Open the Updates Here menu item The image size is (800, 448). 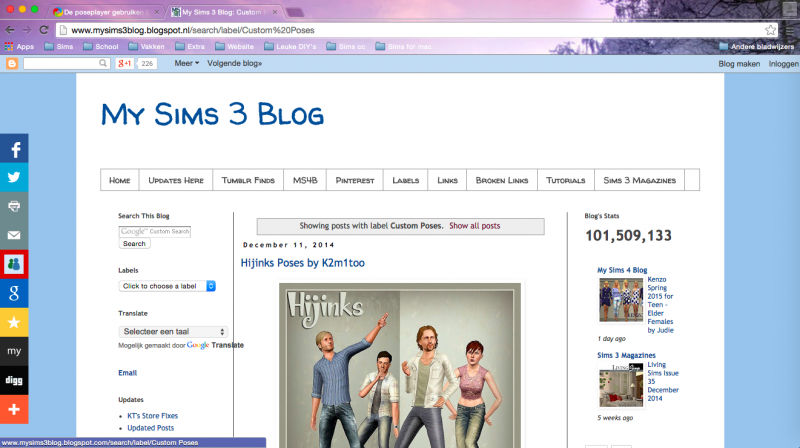[x=176, y=180]
